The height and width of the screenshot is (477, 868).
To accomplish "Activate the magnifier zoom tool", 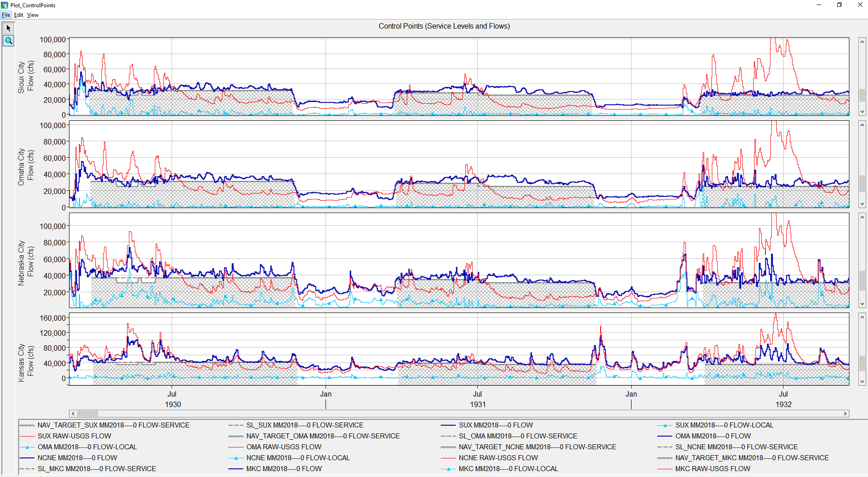I will 8,41.
